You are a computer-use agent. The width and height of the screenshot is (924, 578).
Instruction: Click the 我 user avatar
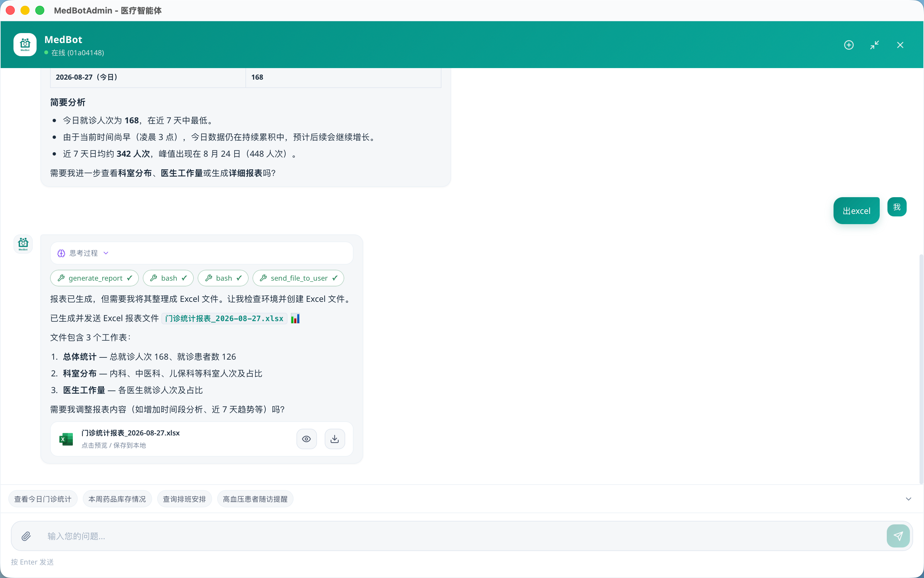(896, 207)
